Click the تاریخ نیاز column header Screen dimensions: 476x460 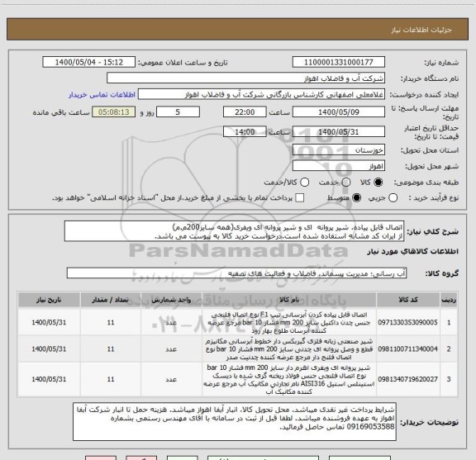(49, 300)
